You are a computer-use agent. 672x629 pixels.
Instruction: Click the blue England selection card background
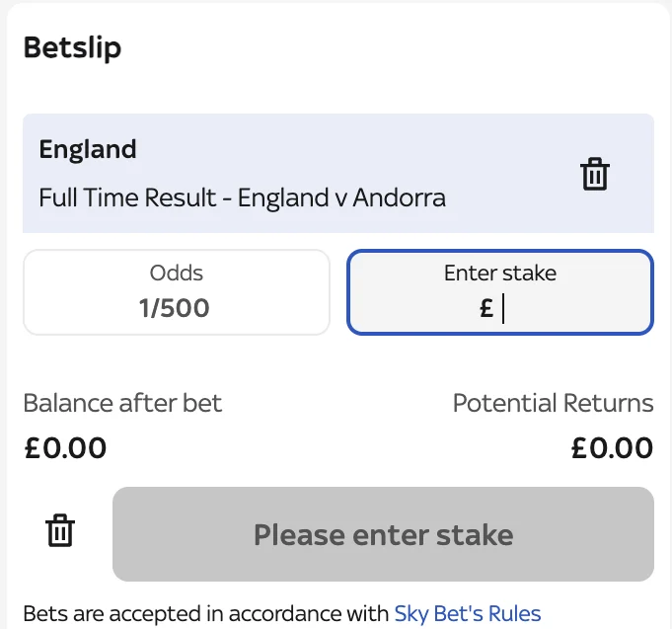pos(493,133)
